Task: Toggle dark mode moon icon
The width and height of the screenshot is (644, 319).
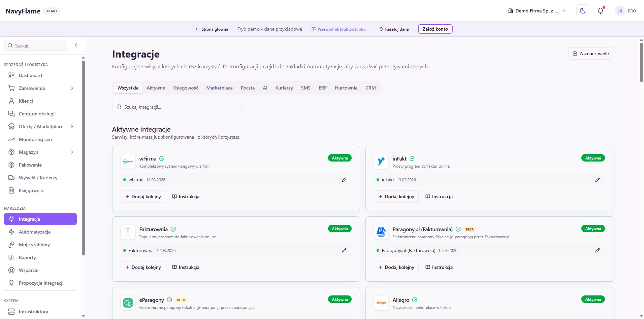Action: coord(583,11)
